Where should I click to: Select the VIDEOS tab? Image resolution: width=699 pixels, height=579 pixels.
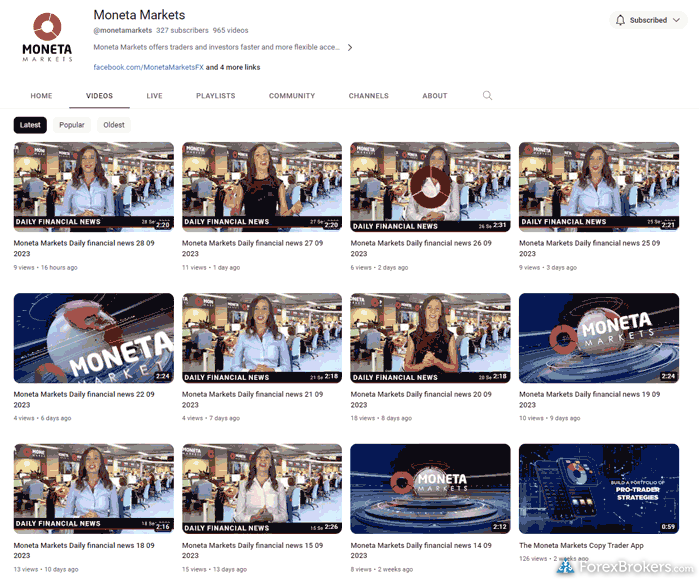point(99,95)
